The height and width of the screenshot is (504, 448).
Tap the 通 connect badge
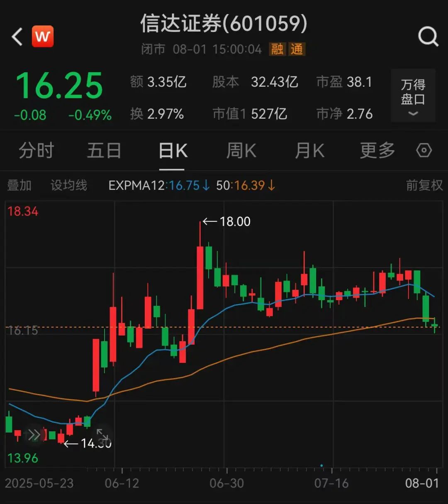(x=297, y=49)
